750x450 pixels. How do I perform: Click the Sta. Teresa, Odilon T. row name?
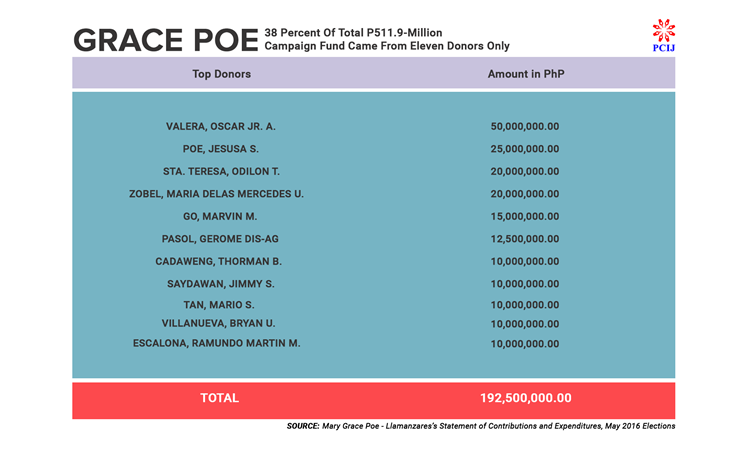[221, 171]
